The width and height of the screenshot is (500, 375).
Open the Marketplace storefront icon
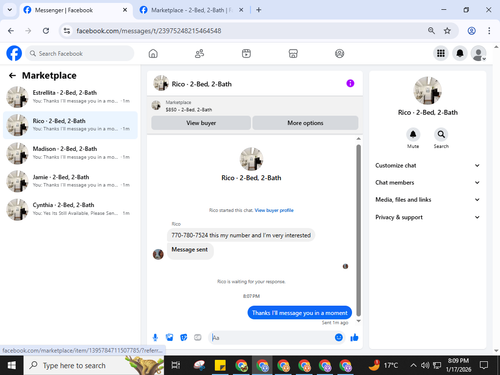pyautogui.click(x=293, y=53)
